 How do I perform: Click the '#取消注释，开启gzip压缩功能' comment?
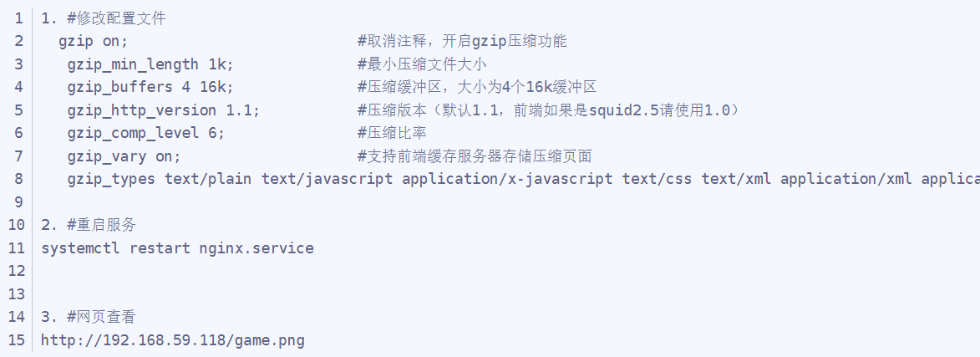pos(462,41)
